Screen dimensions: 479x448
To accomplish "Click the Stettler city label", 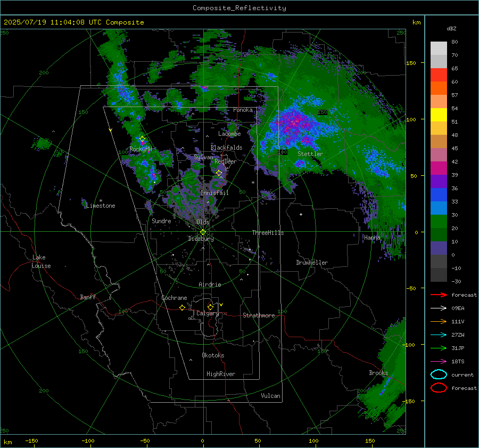I will coord(310,154).
